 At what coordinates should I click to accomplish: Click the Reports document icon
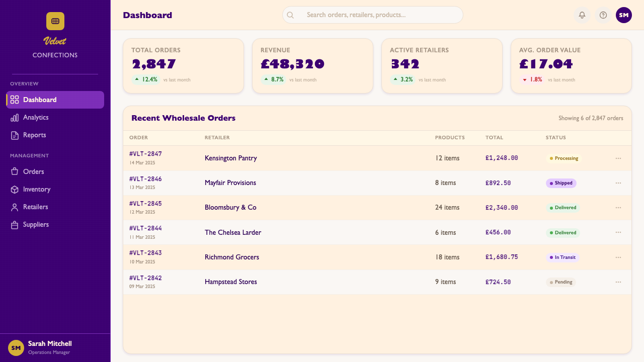[x=15, y=135]
